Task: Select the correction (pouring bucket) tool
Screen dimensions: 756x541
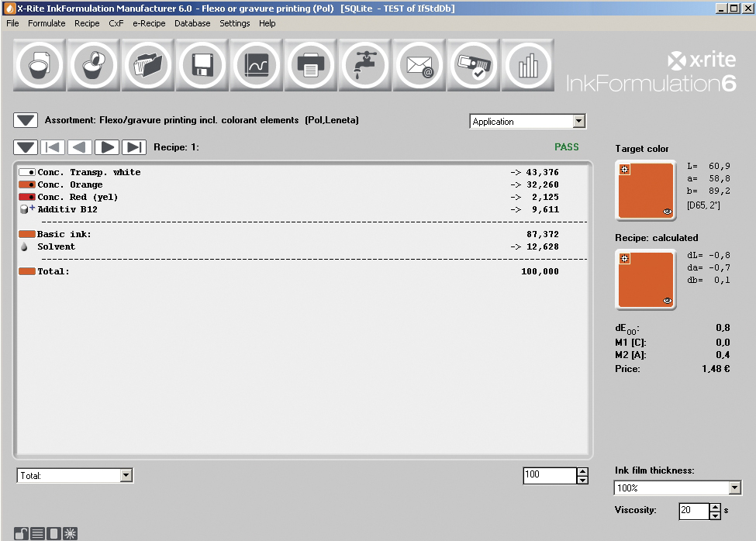Action: (93, 65)
